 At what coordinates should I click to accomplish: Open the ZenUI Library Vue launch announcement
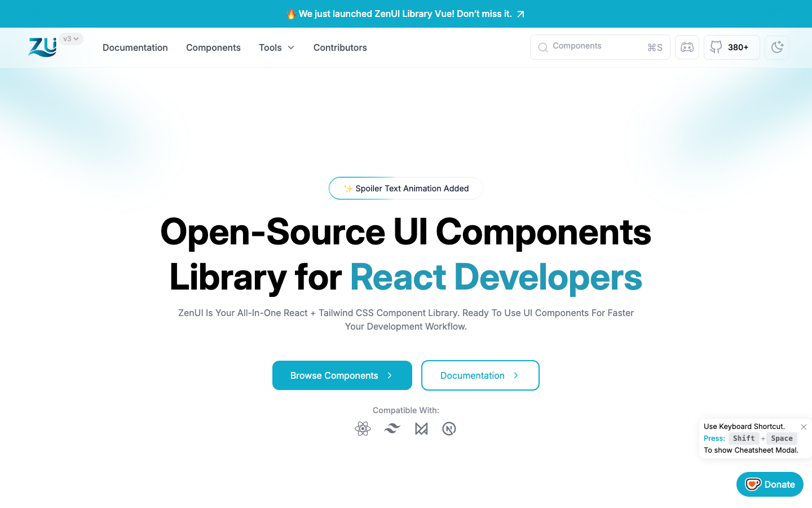pos(405,14)
